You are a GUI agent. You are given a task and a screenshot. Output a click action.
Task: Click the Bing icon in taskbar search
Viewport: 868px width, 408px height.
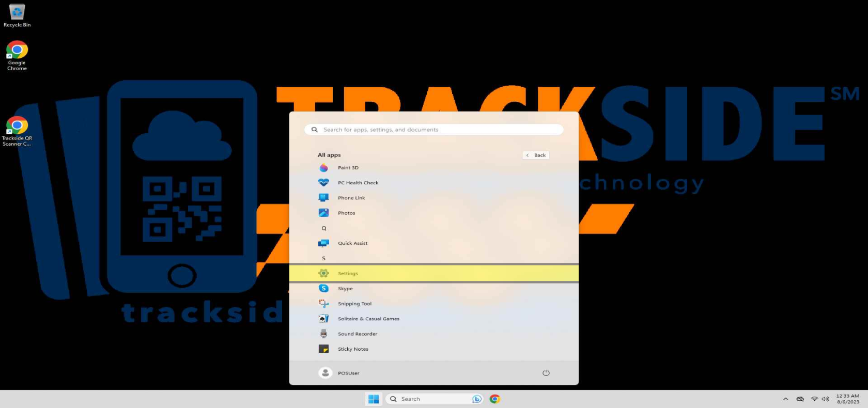477,399
